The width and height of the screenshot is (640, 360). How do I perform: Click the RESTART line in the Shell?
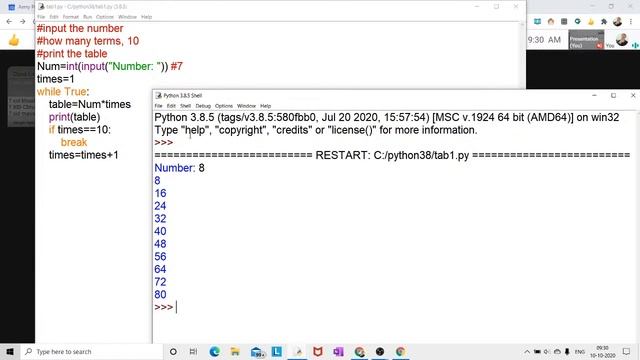392,155
